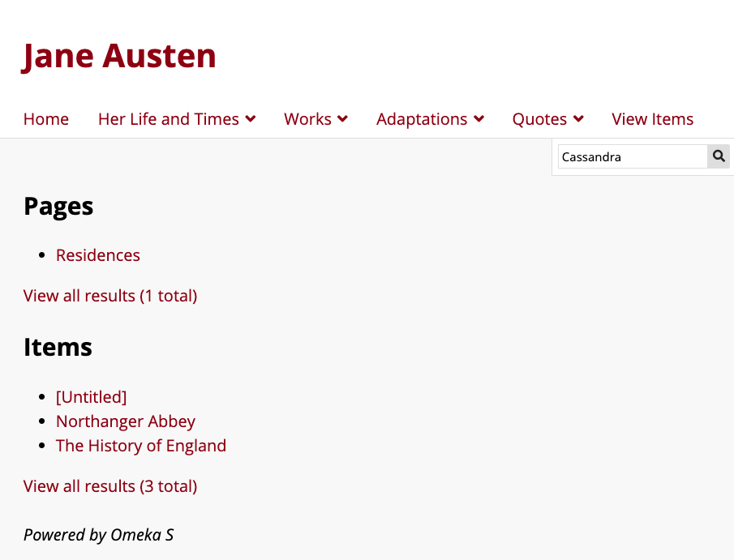Image resolution: width=734 pixels, height=560 pixels.
Task: Click the search field containing Cassandra
Action: pyautogui.click(x=633, y=156)
